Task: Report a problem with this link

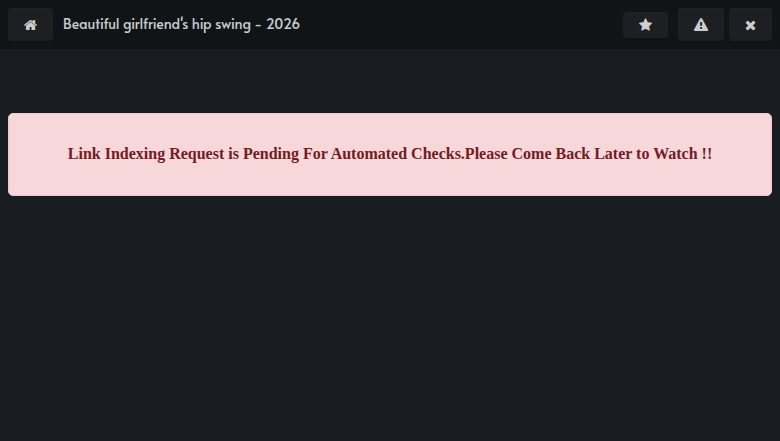Action: 700,25
